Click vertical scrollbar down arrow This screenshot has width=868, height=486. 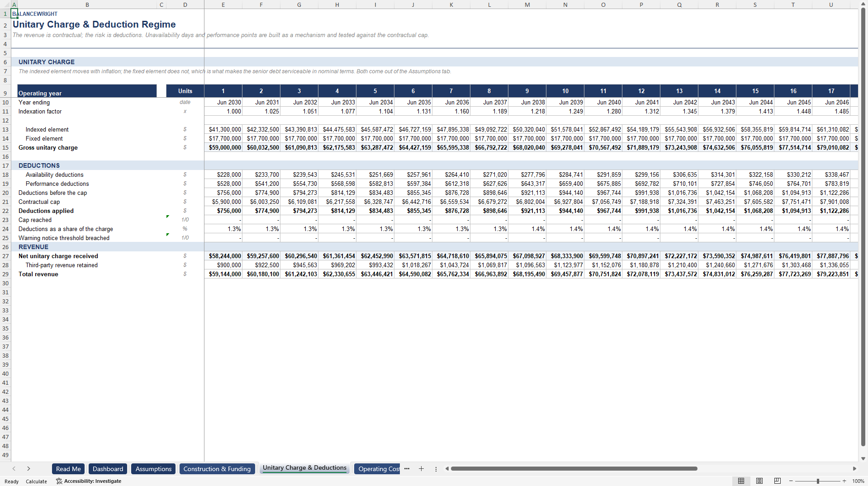(863, 458)
